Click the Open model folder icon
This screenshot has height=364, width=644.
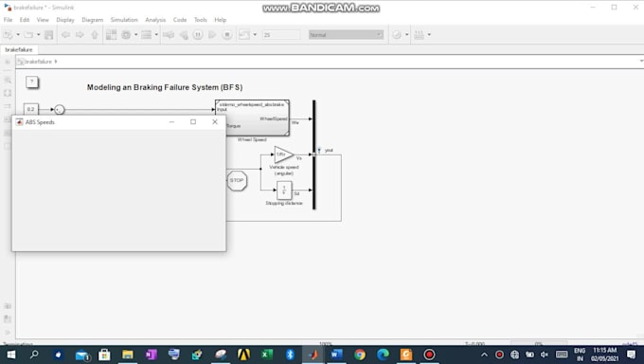point(28,35)
